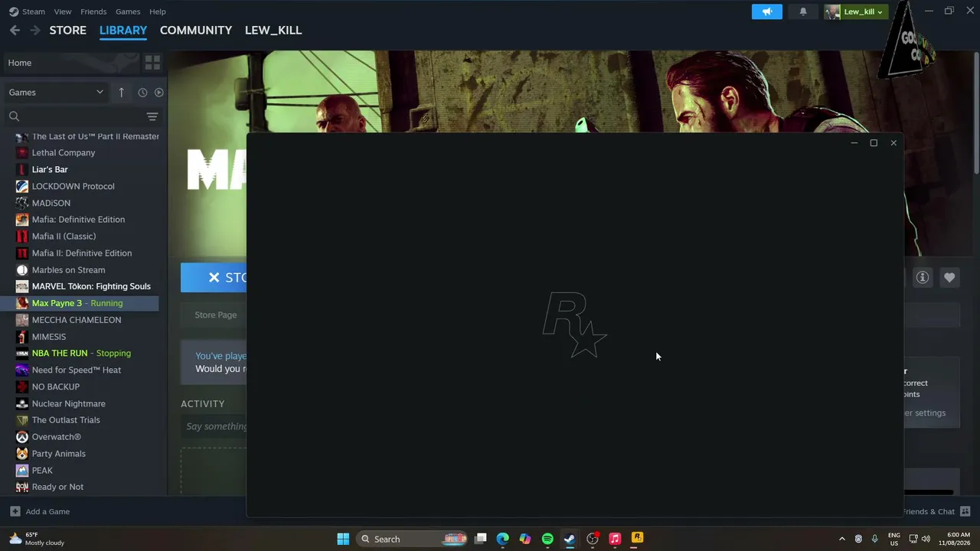Open Task View on the taskbar
The width and height of the screenshot is (980, 551).
point(480,539)
